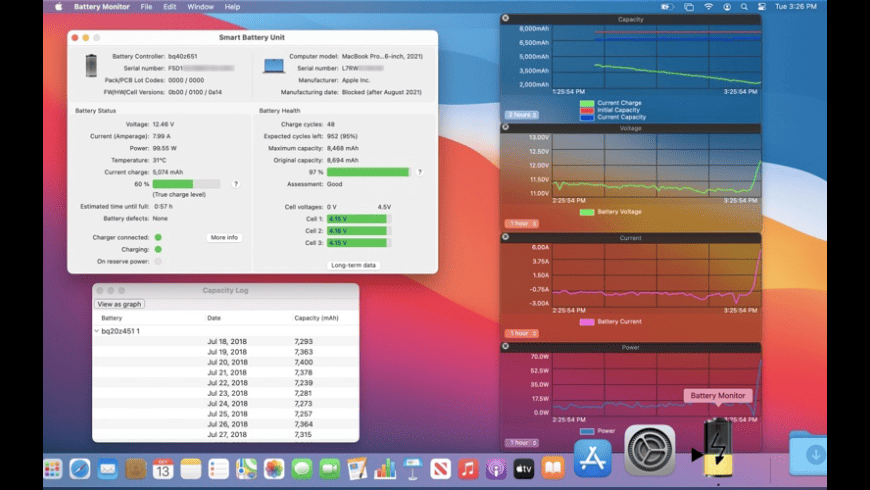Image resolution: width=870 pixels, height=490 pixels.
Task: Open Contacts from the Dock
Action: coord(135,469)
